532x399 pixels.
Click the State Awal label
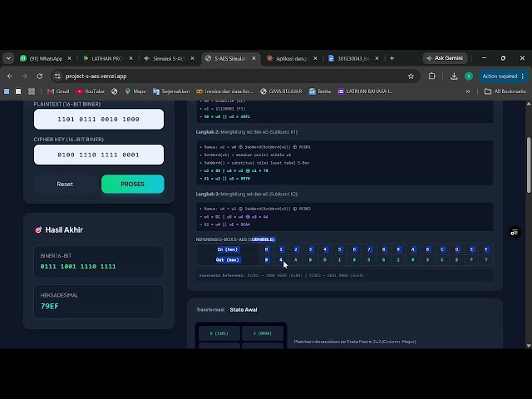tap(244, 310)
